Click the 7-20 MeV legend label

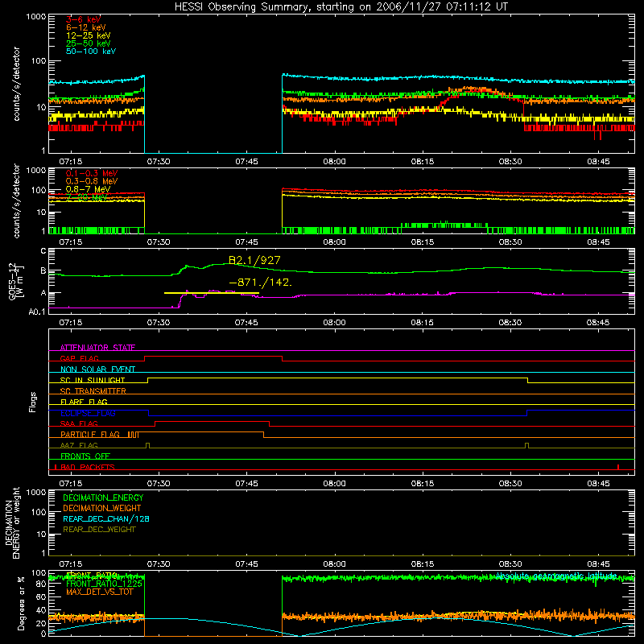pyautogui.click(x=87, y=197)
